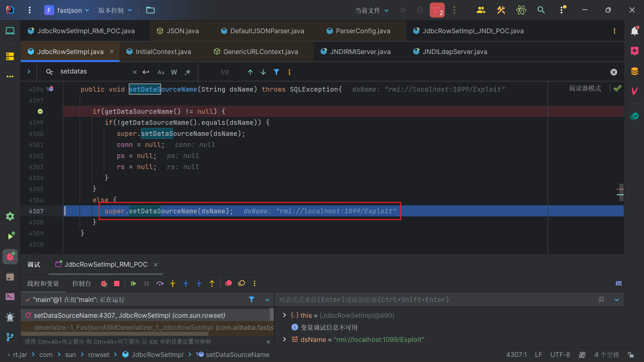This screenshot has height=362, width=644.
Task: Stop the debug session red square
Action: point(117,283)
